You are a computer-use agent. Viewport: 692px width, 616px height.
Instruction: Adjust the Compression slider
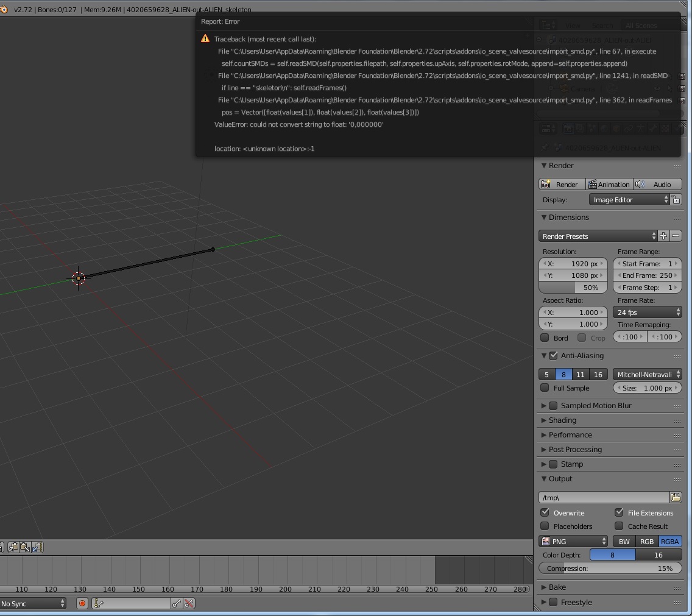tap(610, 568)
